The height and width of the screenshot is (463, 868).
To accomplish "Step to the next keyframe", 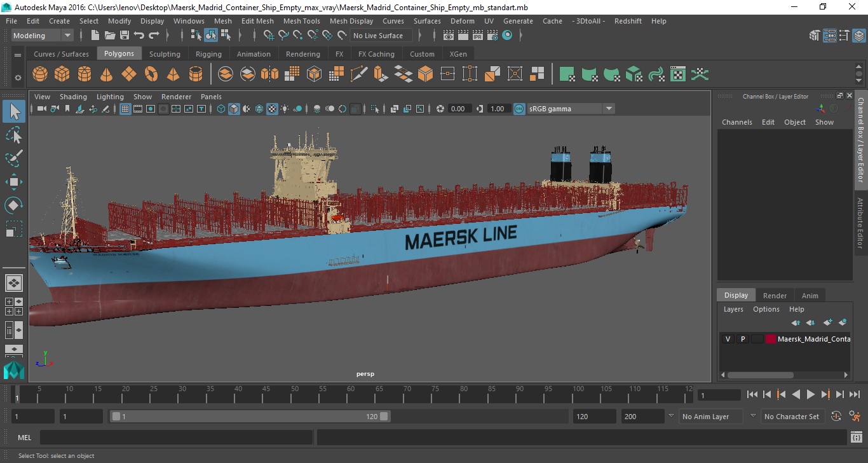I will (825, 394).
